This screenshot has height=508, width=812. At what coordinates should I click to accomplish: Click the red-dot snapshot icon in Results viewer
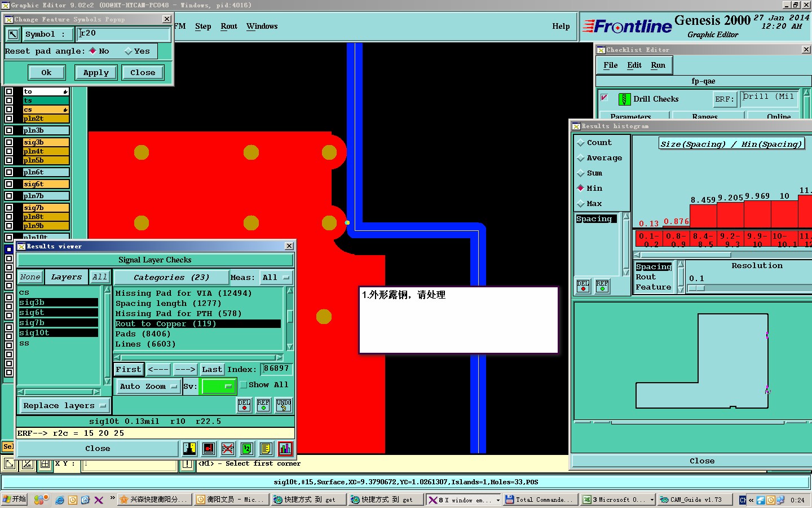point(209,449)
